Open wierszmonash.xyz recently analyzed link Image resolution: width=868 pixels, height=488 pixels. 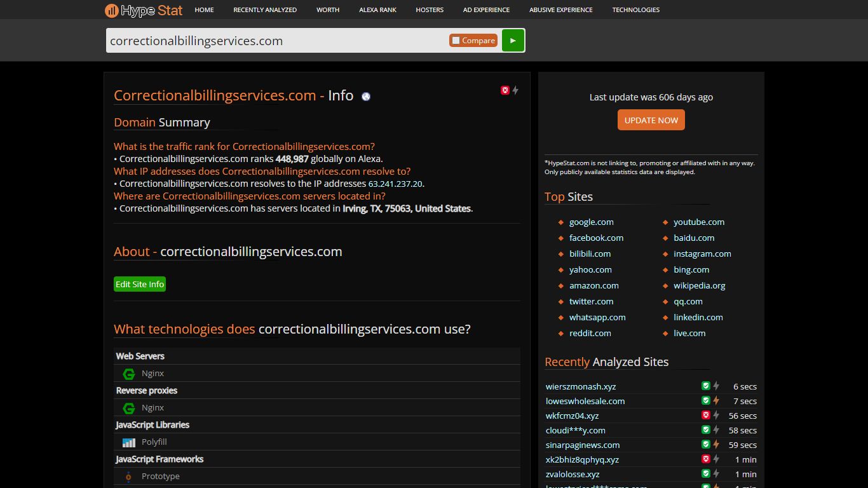coord(581,386)
